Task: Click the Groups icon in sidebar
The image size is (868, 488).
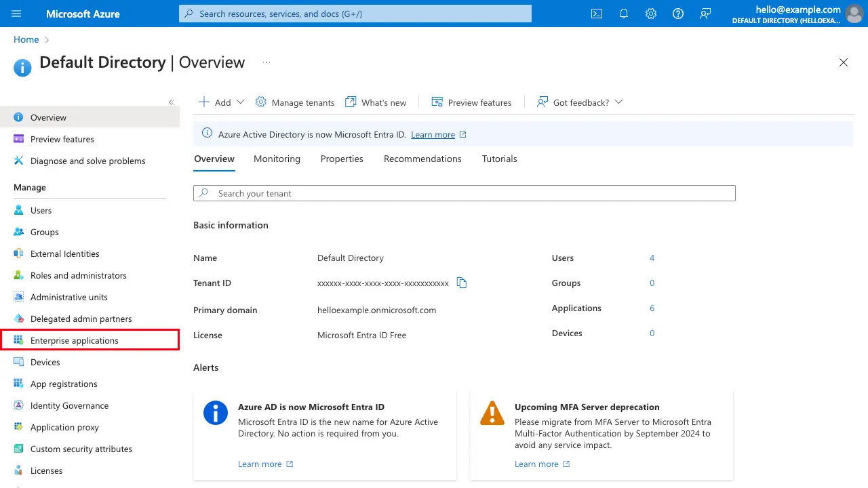Action: click(18, 232)
